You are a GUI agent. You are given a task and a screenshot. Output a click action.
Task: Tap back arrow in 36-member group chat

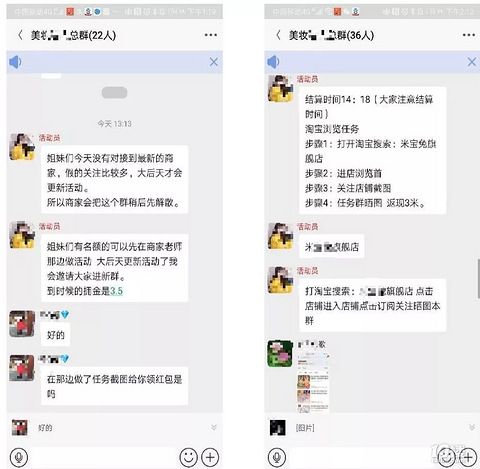tap(278, 35)
